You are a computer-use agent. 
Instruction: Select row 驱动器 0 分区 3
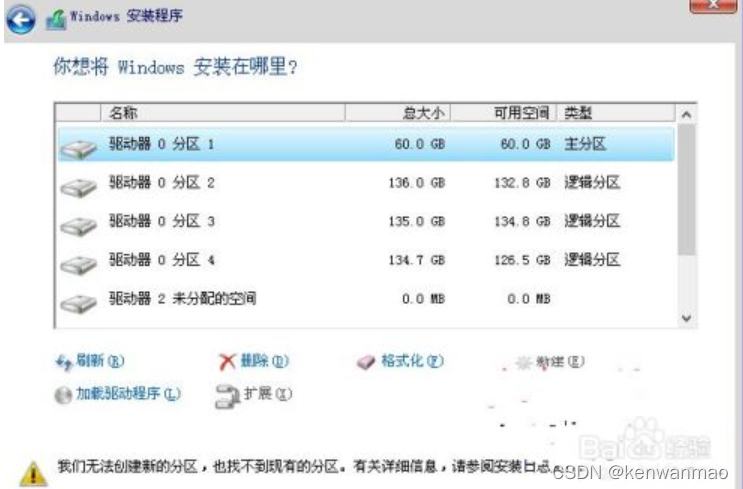click(366, 221)
